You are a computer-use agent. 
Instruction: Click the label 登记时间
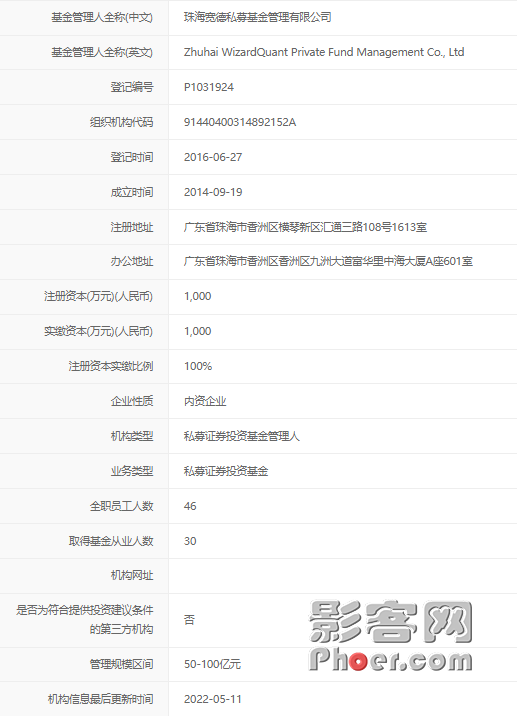coord(132,157)
